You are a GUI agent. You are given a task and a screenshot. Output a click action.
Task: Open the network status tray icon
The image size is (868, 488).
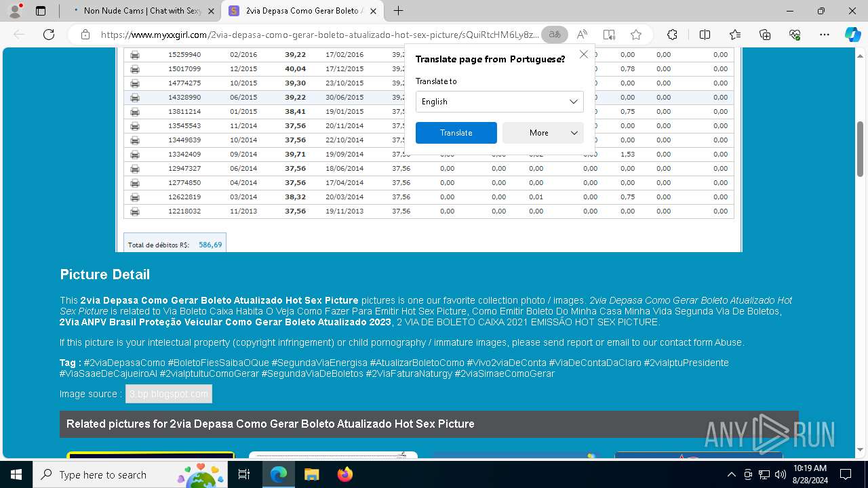(x=764, y=474)
